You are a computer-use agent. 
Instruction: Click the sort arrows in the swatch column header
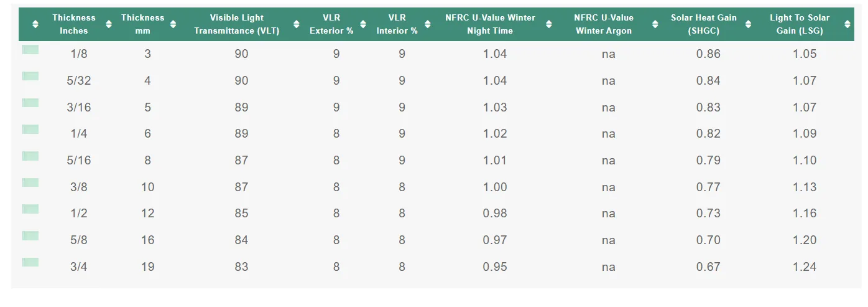click(x=35, y=24)
